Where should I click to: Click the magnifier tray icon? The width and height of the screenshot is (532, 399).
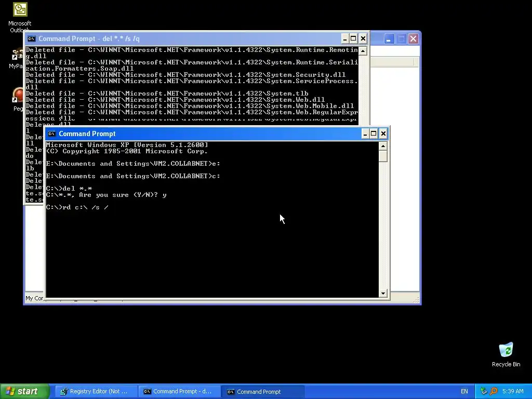point(494,391)
